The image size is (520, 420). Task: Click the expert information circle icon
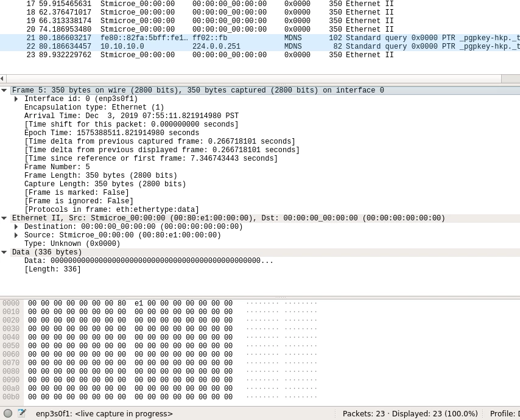coord(8,413)
